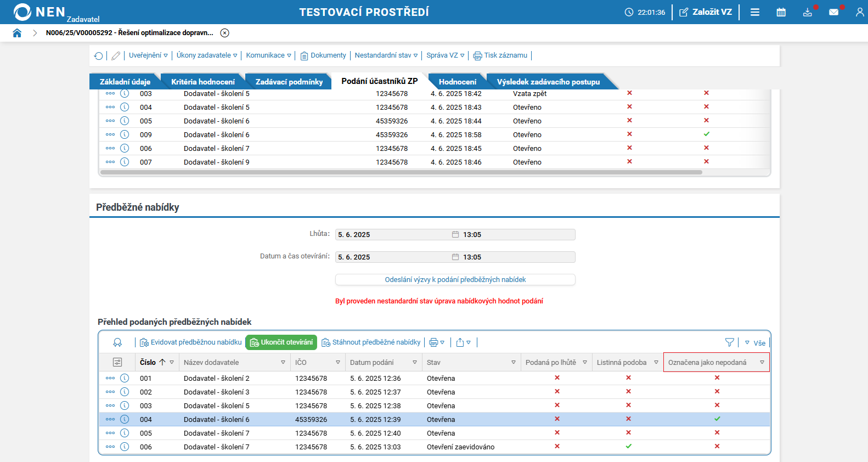868x462 pixels.
Task: Click Odeslání výzvy k podání předběžných nabídek
Action: (455, 280)
